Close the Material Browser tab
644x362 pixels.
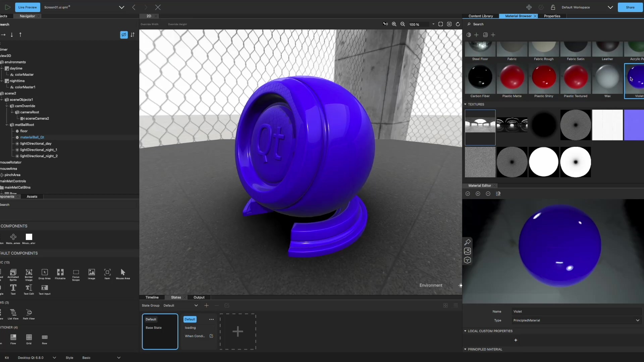pyautogui.click(x=535, y=16)
